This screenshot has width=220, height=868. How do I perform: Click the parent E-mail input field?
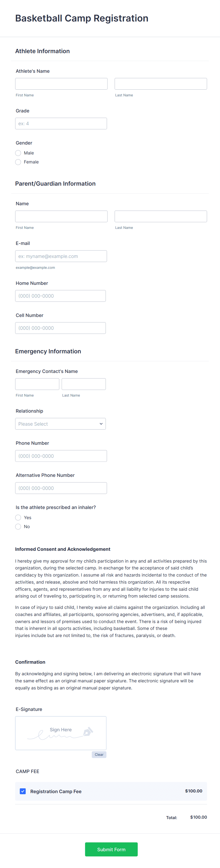pos(61,256)
